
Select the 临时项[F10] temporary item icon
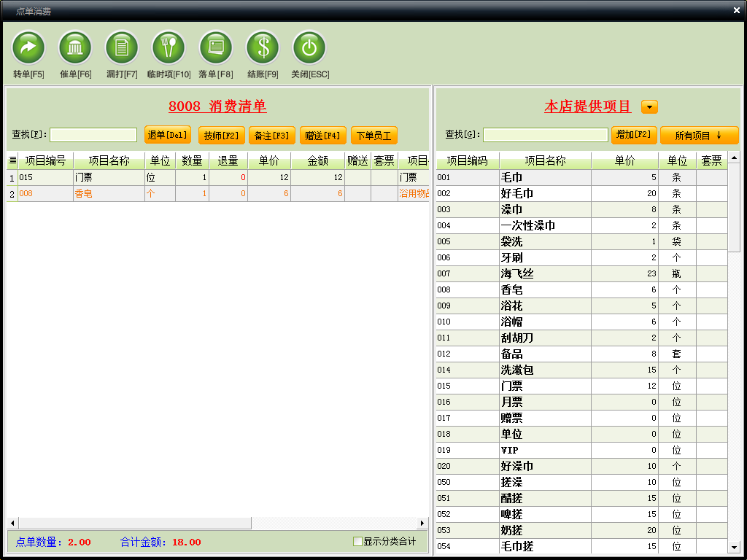pos(169,47)
